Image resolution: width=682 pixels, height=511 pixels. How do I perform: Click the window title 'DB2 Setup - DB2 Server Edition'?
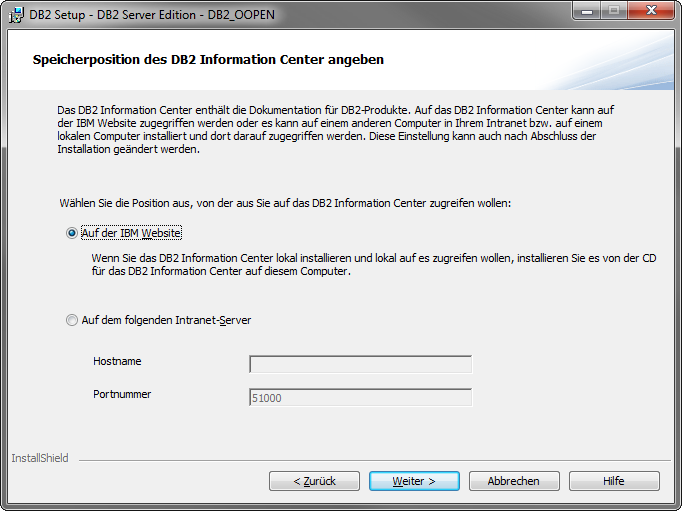coord(152,15)
